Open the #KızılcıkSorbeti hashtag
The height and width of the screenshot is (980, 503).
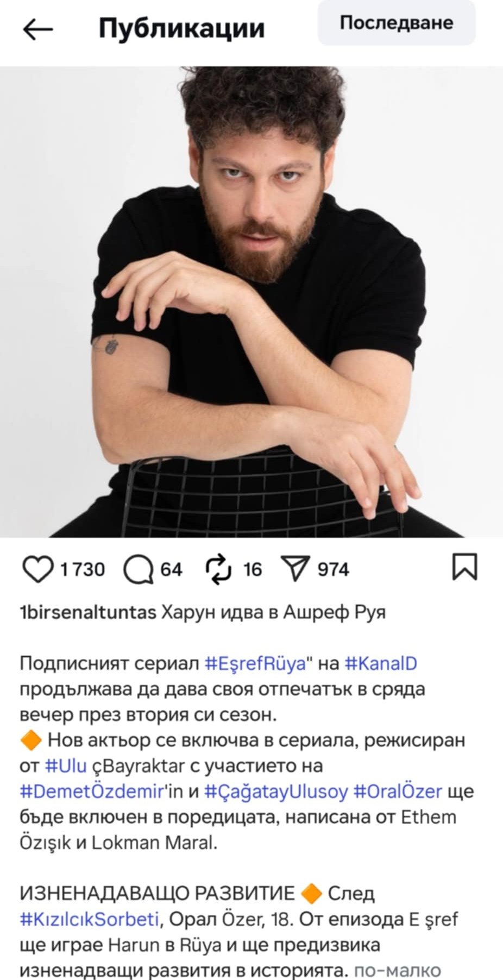pyautogui.click(x=90, y=919)
